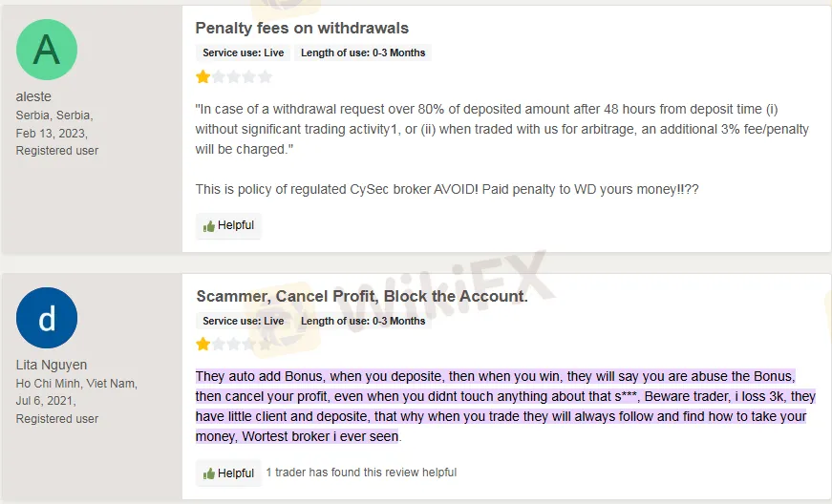Click aleste's green avatar icon

point(47,50)
